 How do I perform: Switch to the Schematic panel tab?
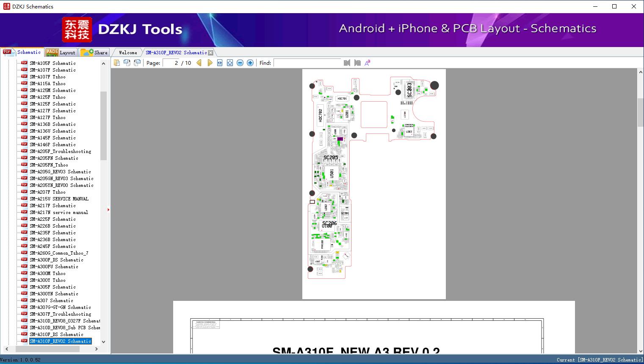pos(22,52)
